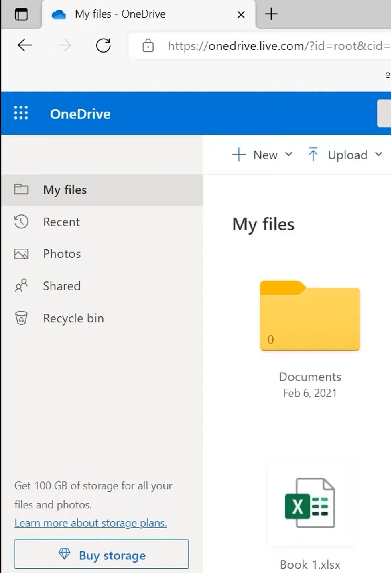Click the browser Back arrow
The height and width of the screenshot is (573, 392).
coord(24,45)
